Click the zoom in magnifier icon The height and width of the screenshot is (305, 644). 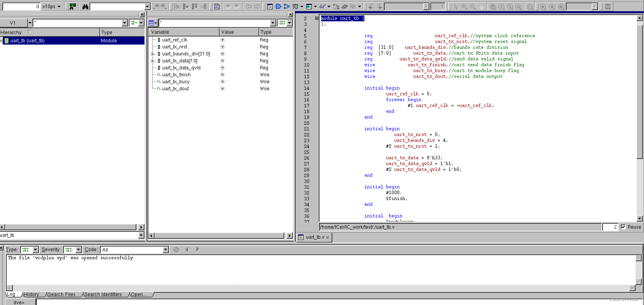click(464, 7)
